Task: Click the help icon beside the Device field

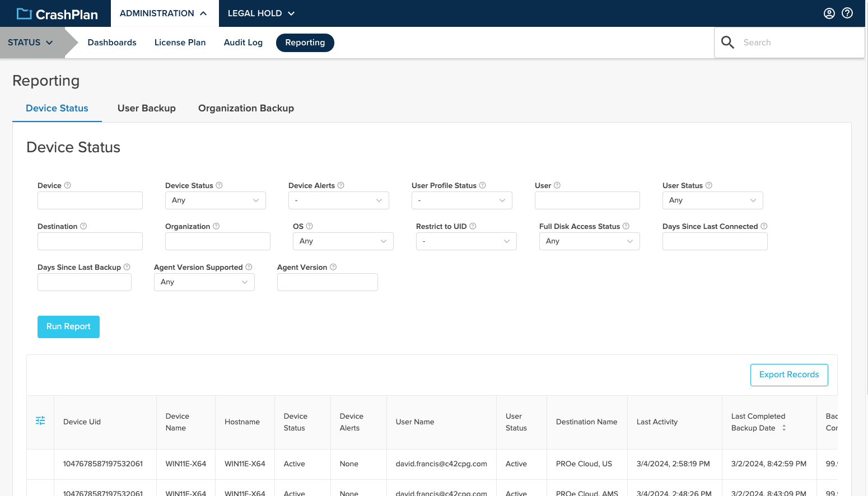Action: pyautogui.click(x=67, y=185)
